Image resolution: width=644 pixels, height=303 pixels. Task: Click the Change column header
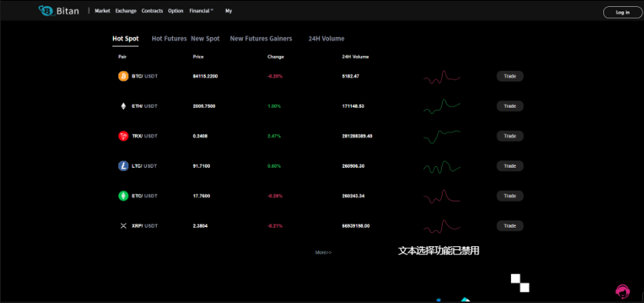(x=276, y=57)
